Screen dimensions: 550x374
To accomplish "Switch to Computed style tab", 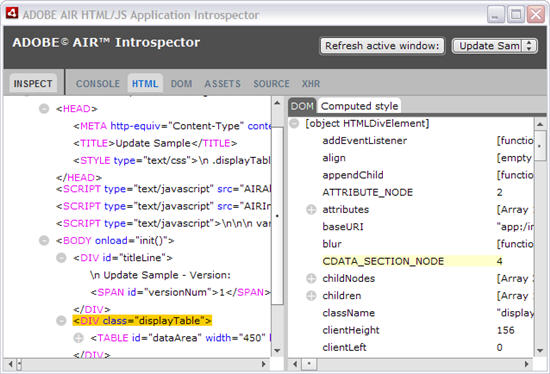I will pos(360,106).
